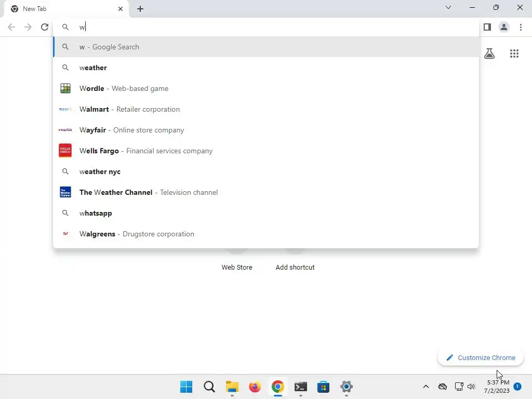The width and height of the screenshot is (532, 399).
Task: Open the network status tray icon
Action: click(x=459, y=387)
